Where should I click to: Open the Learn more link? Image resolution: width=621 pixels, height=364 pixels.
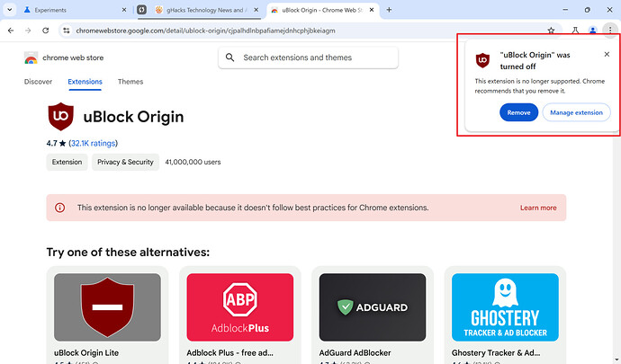[537, 208]
